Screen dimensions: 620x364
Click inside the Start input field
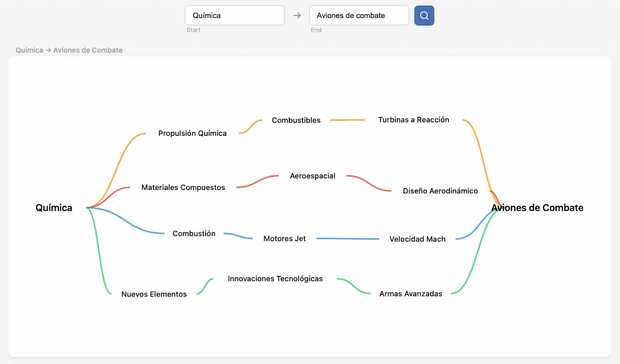pos(235,15)
